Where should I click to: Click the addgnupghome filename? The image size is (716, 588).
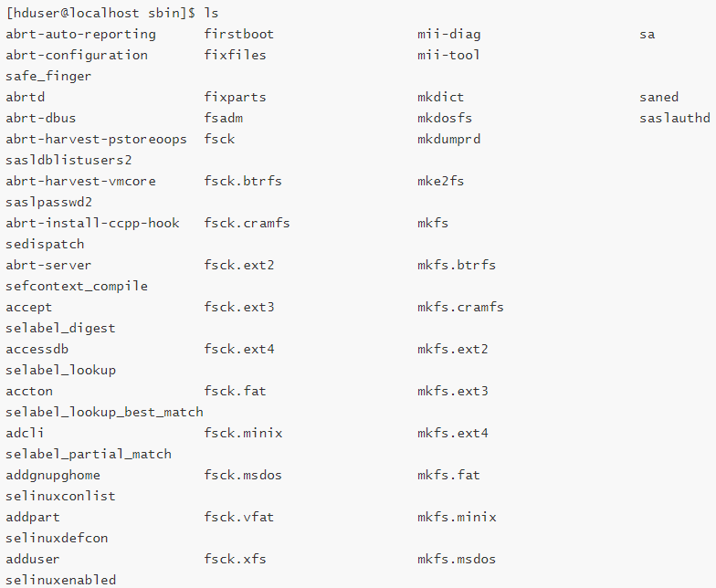[53, 476]
